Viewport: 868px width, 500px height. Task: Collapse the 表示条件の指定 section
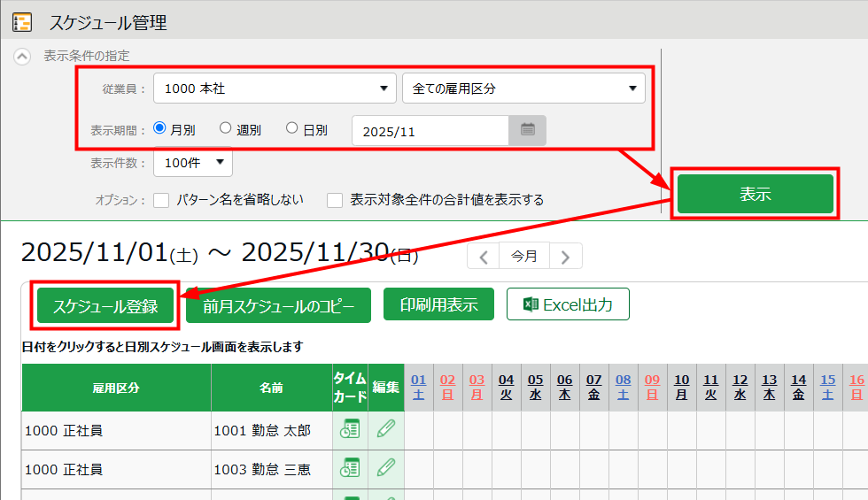(22, 56)
